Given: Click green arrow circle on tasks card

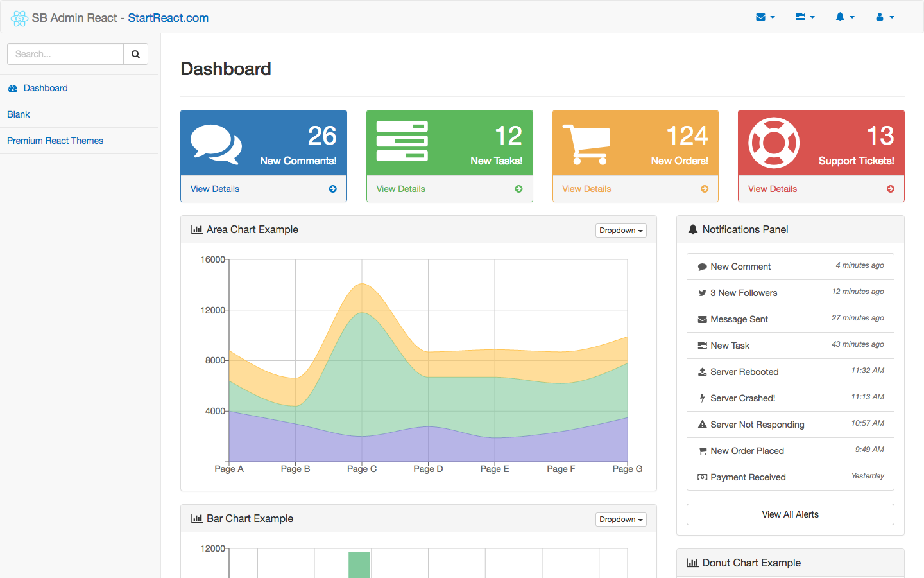Looking at the screenshot, I should coord(518,189).
